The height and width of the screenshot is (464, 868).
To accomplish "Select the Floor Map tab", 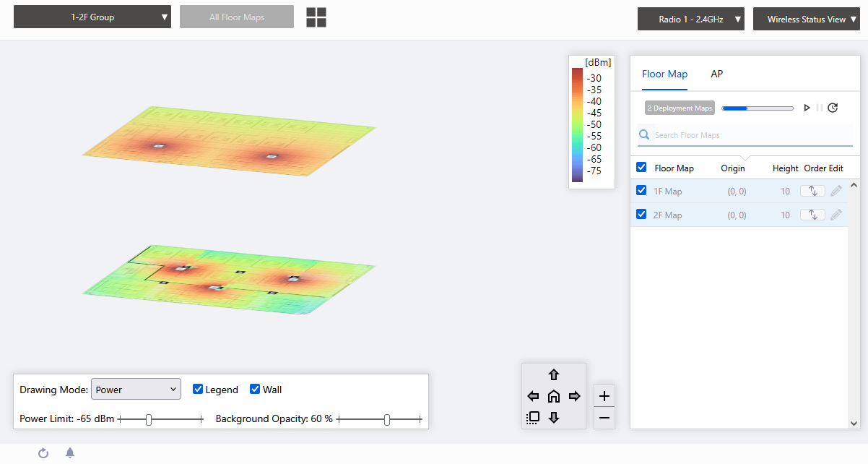I will (664, 74).
